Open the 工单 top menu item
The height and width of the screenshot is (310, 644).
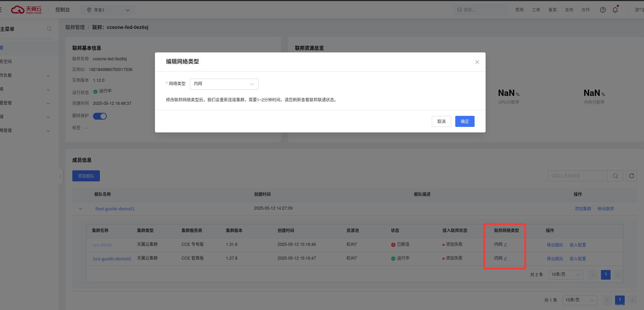(x=536, y=10)
